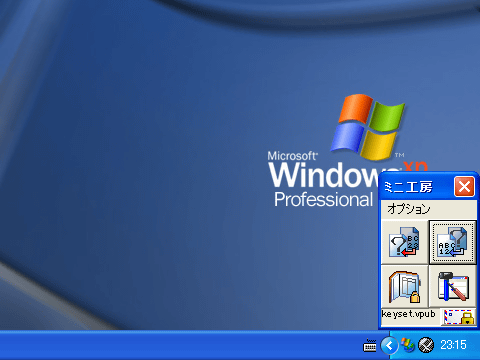
Task: Open the オプション menu
Action: click(409, 209)
